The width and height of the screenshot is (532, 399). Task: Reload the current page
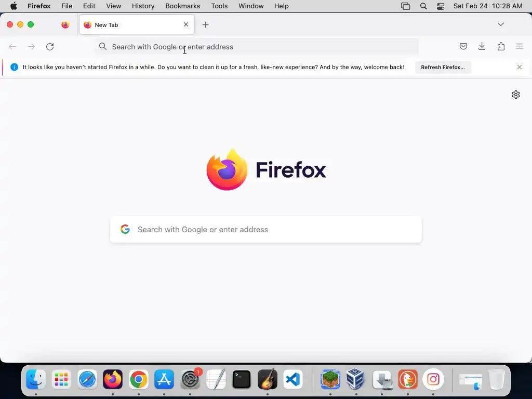click(50, 46)
